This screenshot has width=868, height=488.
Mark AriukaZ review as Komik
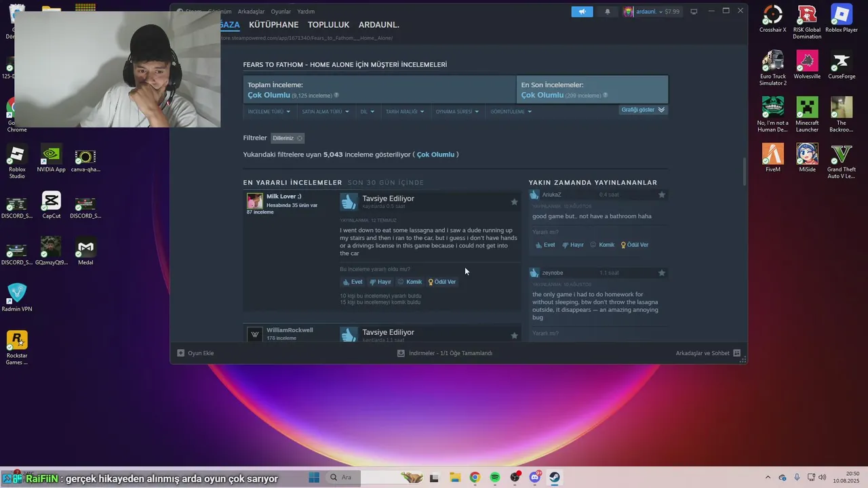(x=602, y=245)
